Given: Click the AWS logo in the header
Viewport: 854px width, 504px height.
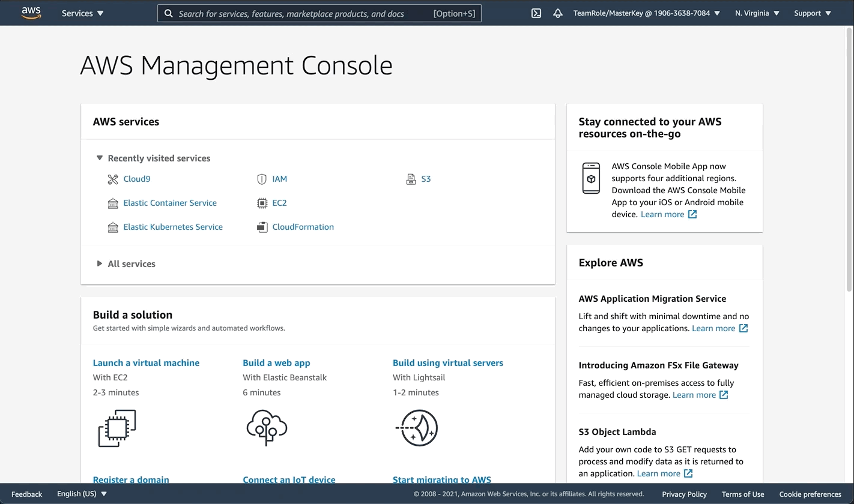Looking at the screenshot, I should point(31,13).
